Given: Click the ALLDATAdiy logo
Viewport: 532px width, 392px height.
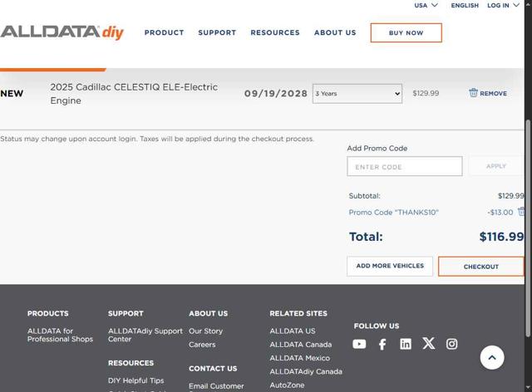Looking at the screenshot, I should [62, 32].
